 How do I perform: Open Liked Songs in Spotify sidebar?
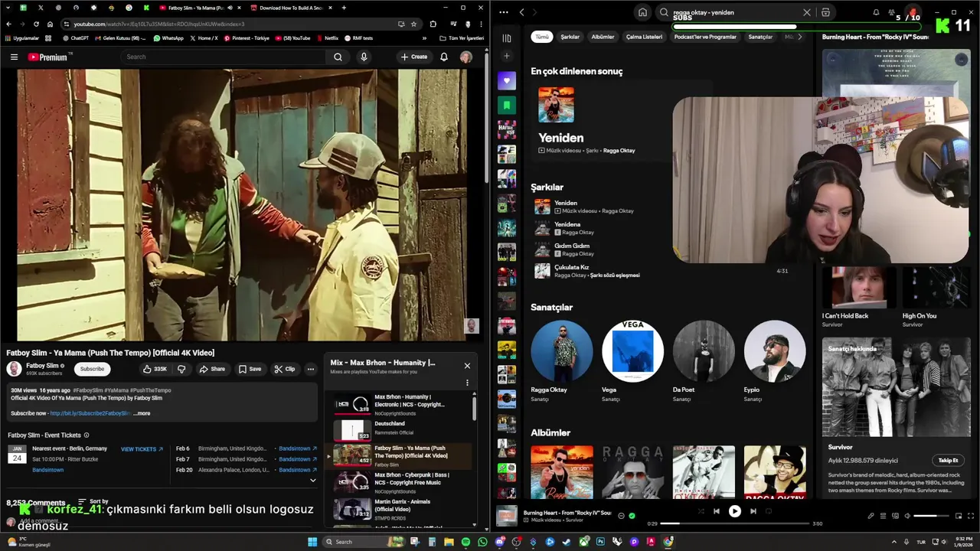[506, 80]
